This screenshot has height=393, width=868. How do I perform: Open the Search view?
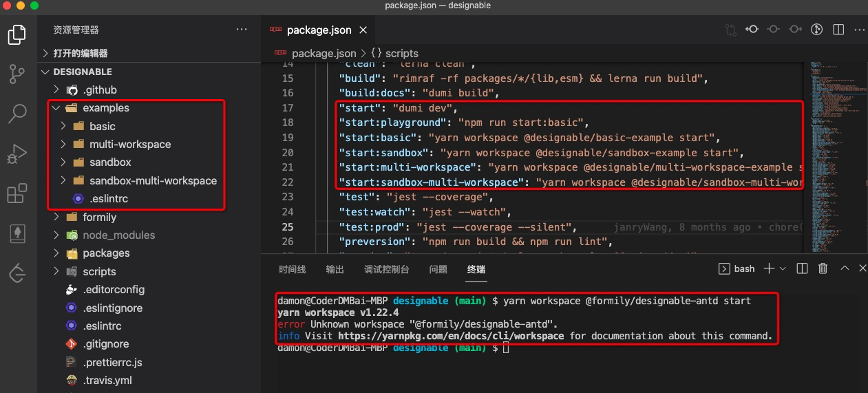tap(17, 114)
